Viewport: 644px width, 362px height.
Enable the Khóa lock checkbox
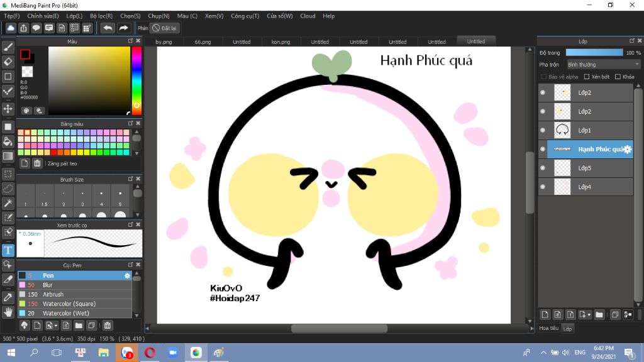point(618,77)
